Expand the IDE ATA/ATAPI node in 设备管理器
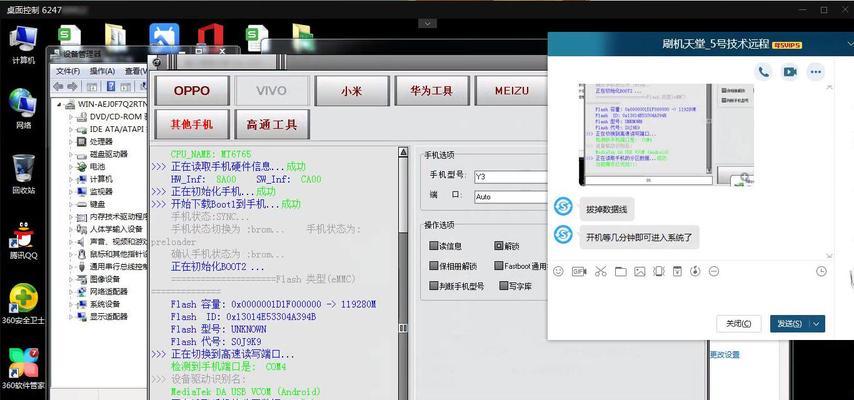 [x=71, y=129]
